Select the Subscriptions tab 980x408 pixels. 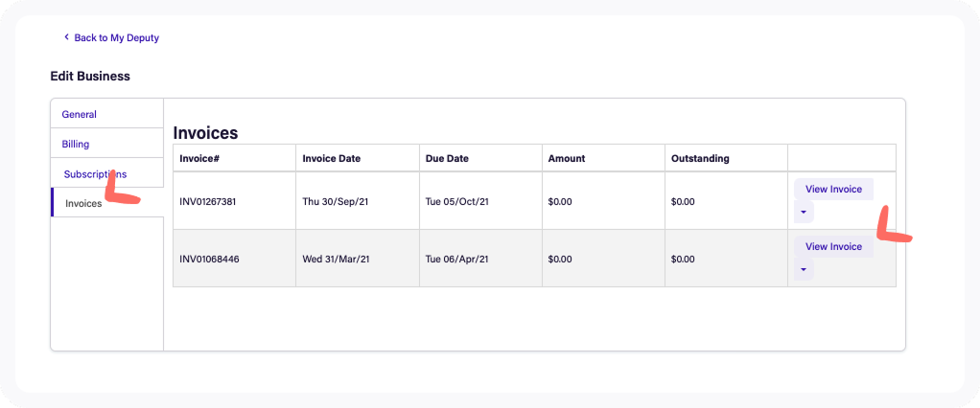pos(95,173)
